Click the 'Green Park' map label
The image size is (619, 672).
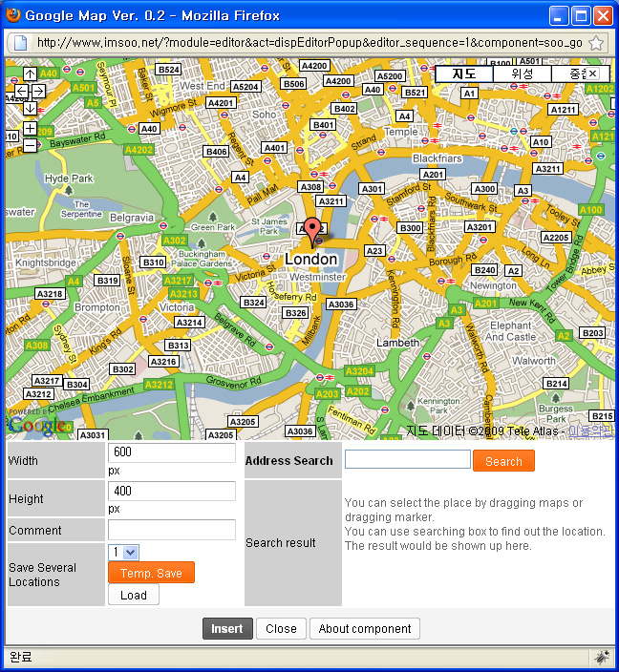[x=213, y=227]
